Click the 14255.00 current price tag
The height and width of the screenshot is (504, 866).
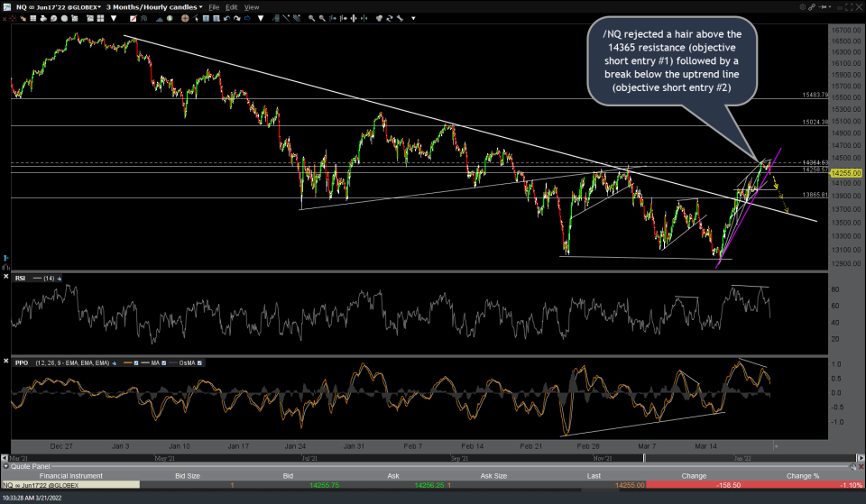click(x=845, y=173)
